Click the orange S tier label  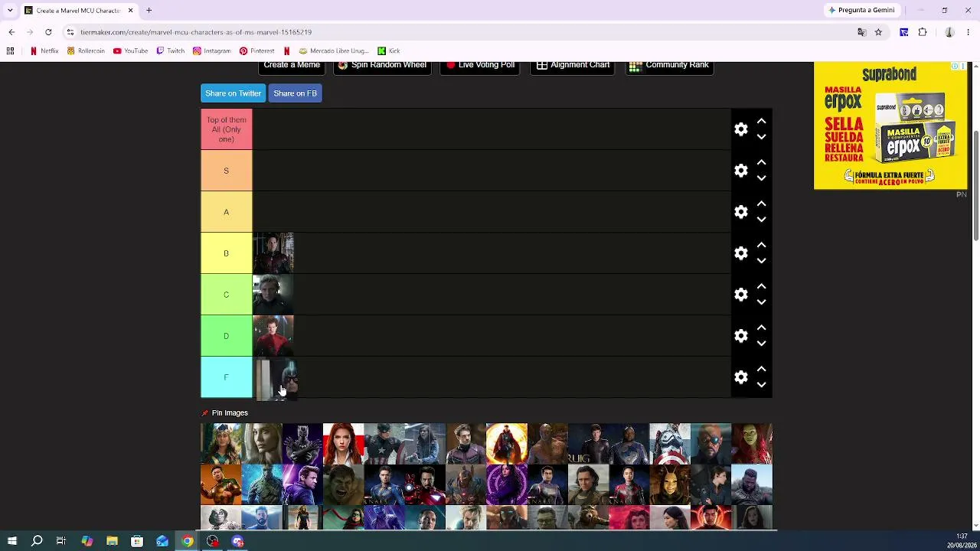pyautogui.click(x=227, y=171)
